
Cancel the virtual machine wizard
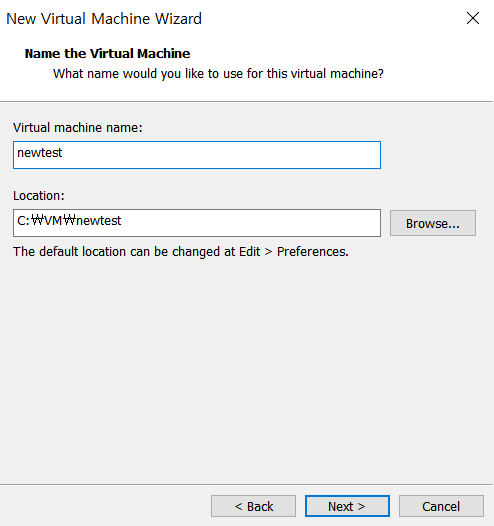[441, 506]
